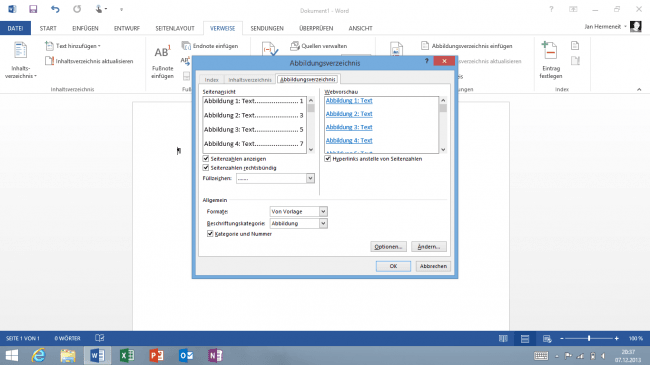Click the Quellen verwalten icon
Viewport: 650px width, 365px height.
click(294, 46)
